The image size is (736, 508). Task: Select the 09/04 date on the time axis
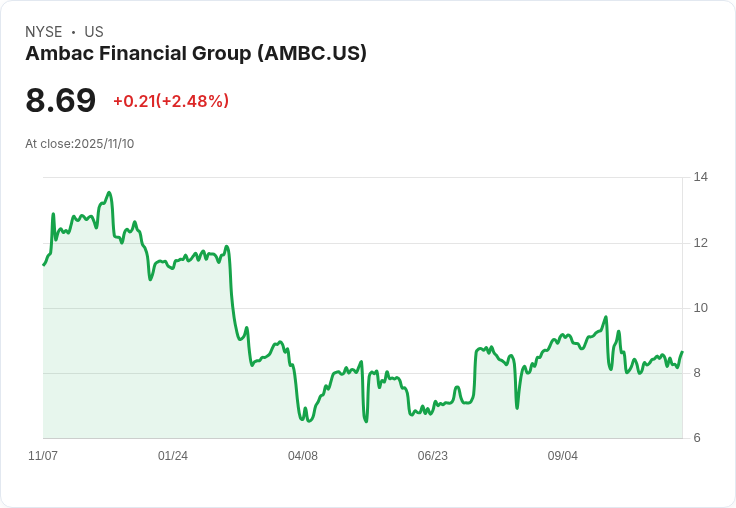click(563, 456)
